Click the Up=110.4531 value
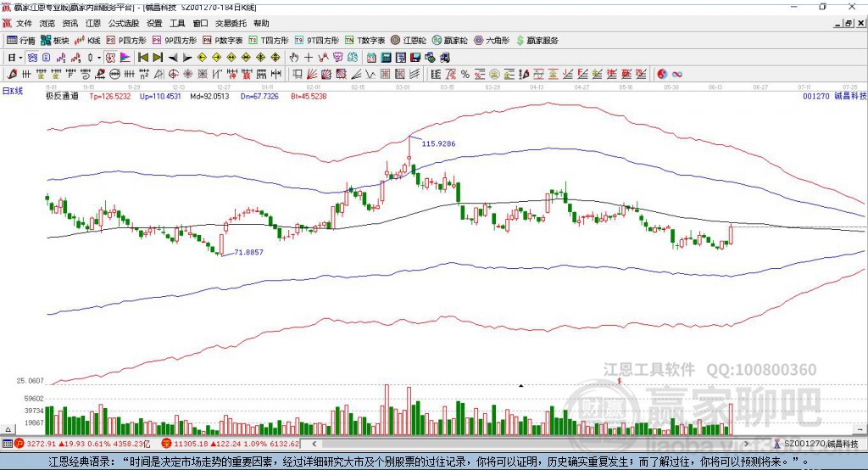This screenshot has width=868, height=470. click(x=160, y=97)
